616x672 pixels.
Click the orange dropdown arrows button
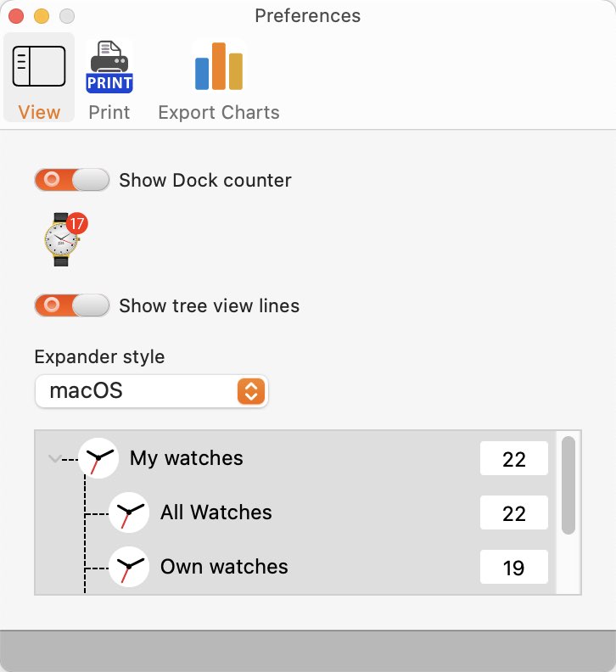pos(251,391)
